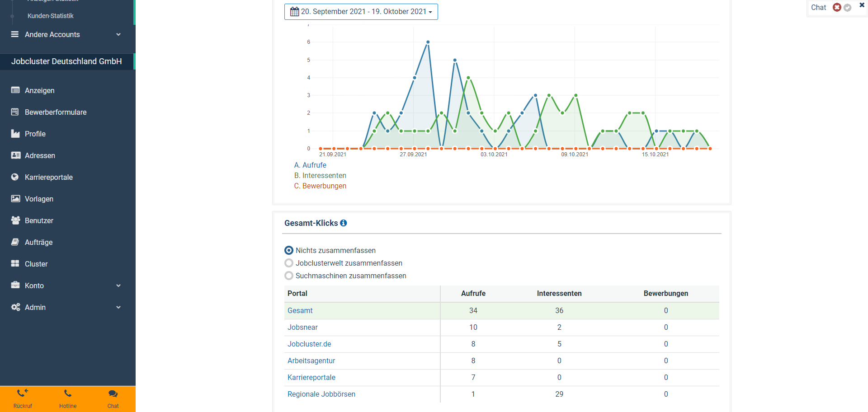The width and height of the screenshot is (868, 412).
Task: Open Bewerberformulare via its form icon
Action: point(15,112)
